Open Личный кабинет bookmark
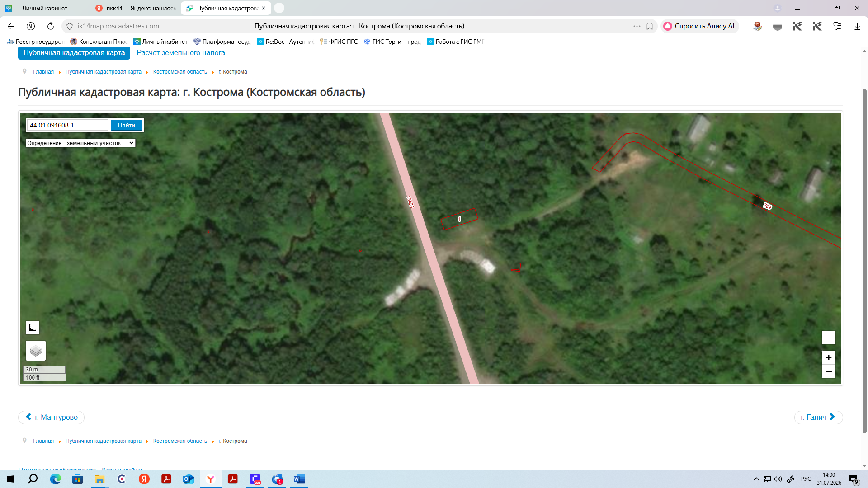 pyautogui.click(x=160, y=42)
